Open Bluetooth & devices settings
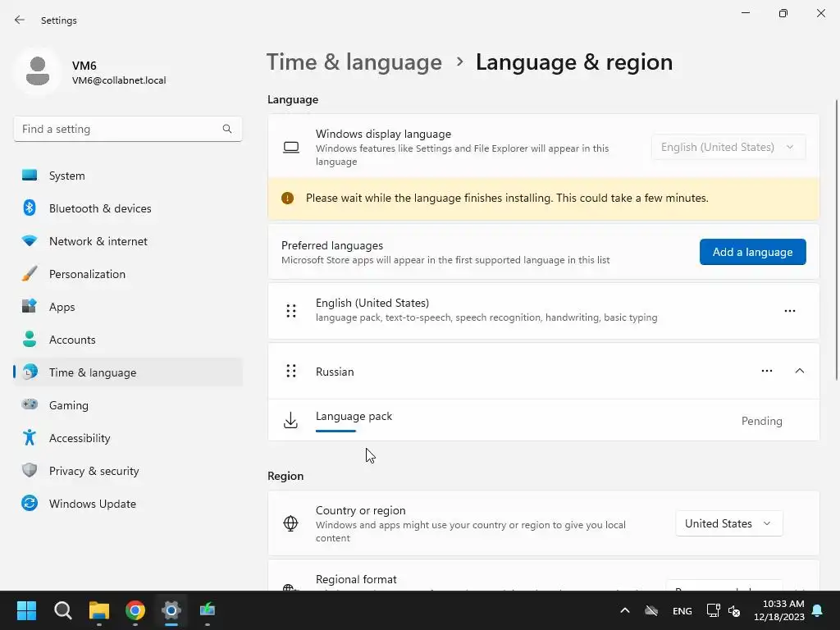 tap(128, 208)
